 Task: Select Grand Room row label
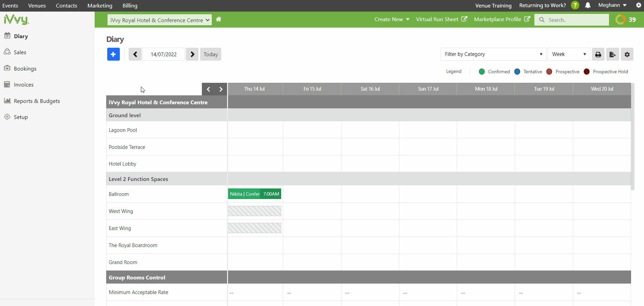pos(123,262)
